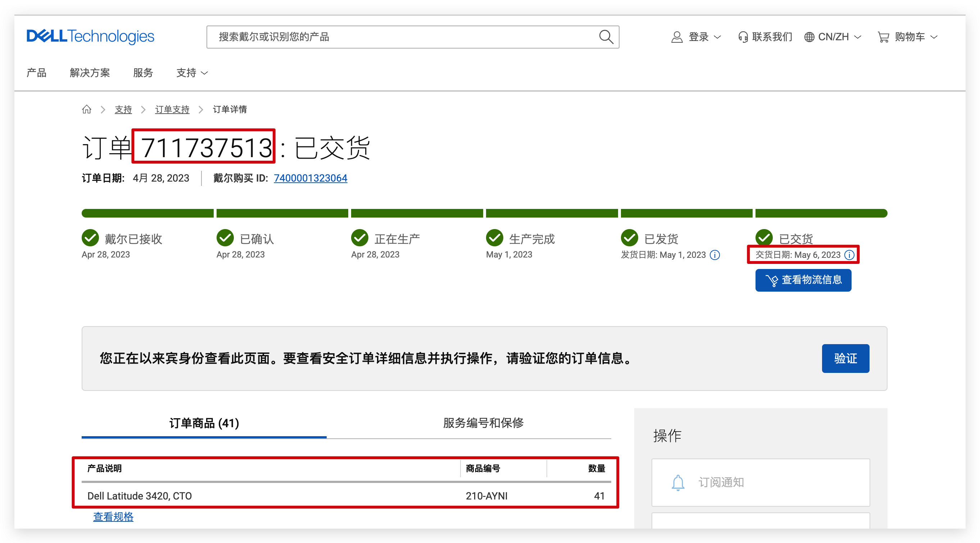Open the 联系我们 link
The image size is (980, 543).
click(x=772, y=37)
